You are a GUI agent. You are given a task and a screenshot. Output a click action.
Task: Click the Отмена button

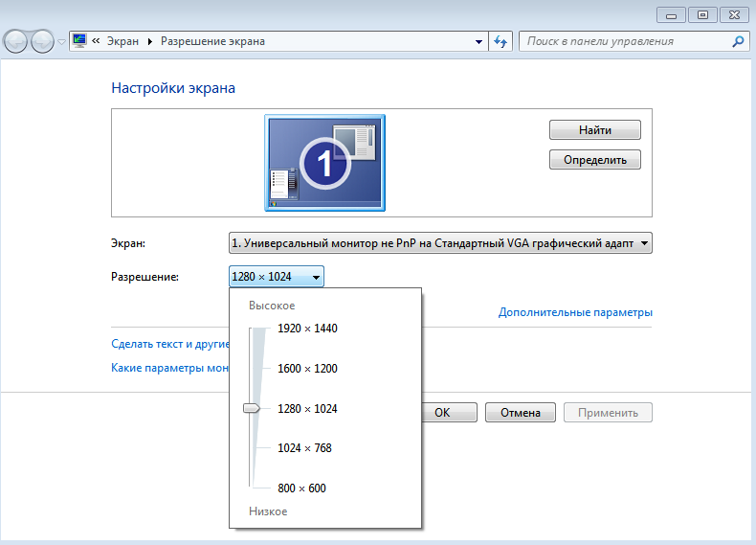click(x=521, y=413)
